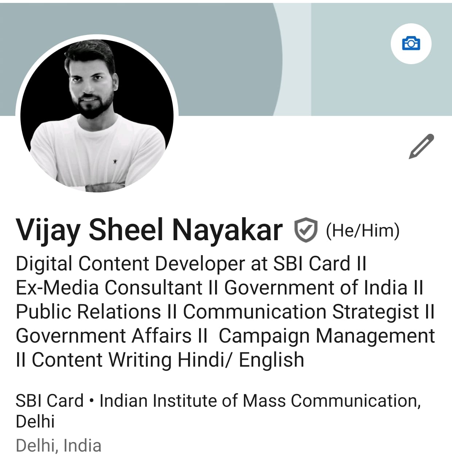
Task: Click the verification shield badge beside the name
Action: [305, 230]
